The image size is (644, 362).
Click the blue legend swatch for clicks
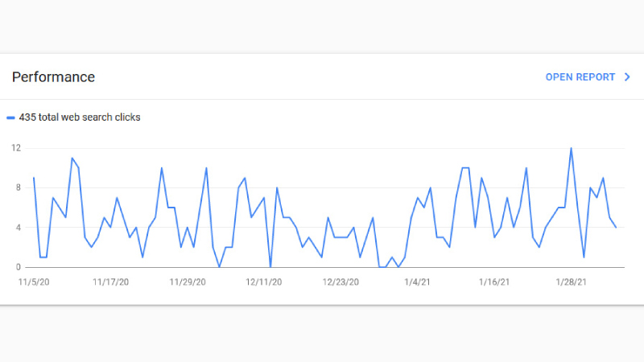click(x=10, y=117)
